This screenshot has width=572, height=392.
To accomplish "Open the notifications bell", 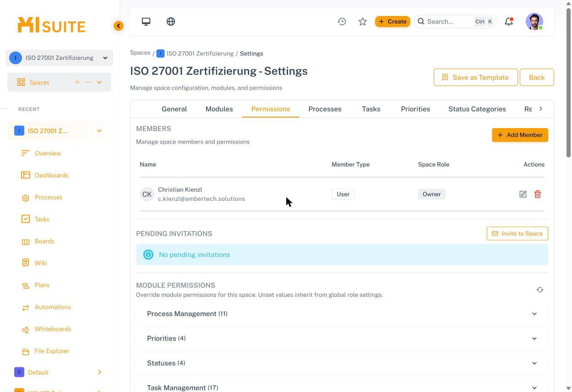I will pos(509,21).
